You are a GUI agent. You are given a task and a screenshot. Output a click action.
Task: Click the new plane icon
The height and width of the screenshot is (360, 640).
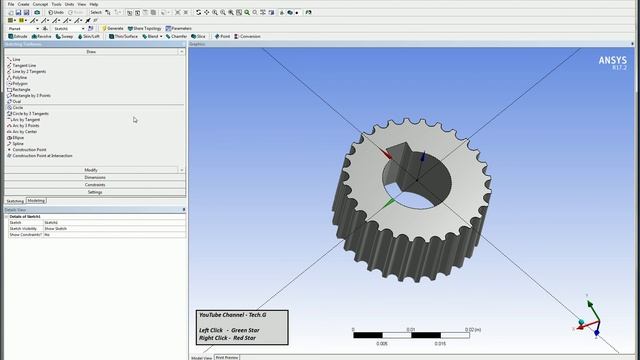[x=45, y=29]
